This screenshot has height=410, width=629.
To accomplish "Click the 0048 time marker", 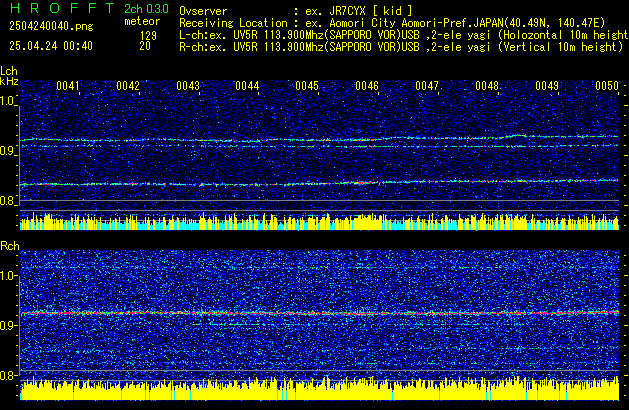I will coord(487,86).
